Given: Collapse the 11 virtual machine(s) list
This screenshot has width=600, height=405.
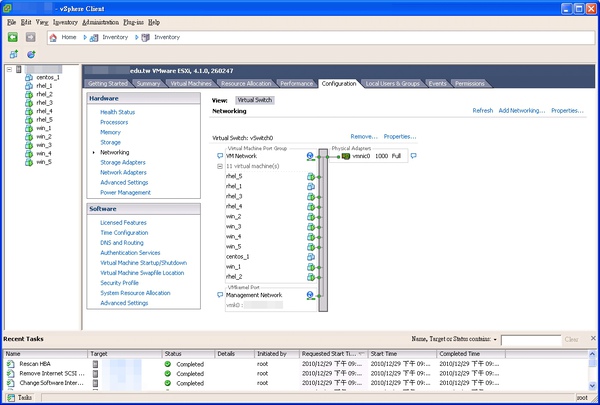Looking at the screenshot, I should click(220, 166).
